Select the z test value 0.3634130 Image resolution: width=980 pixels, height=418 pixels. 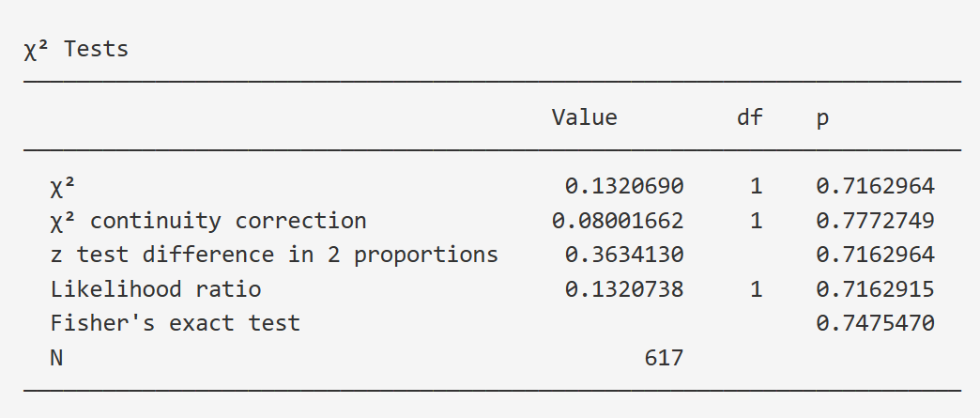tap(624, 255)
